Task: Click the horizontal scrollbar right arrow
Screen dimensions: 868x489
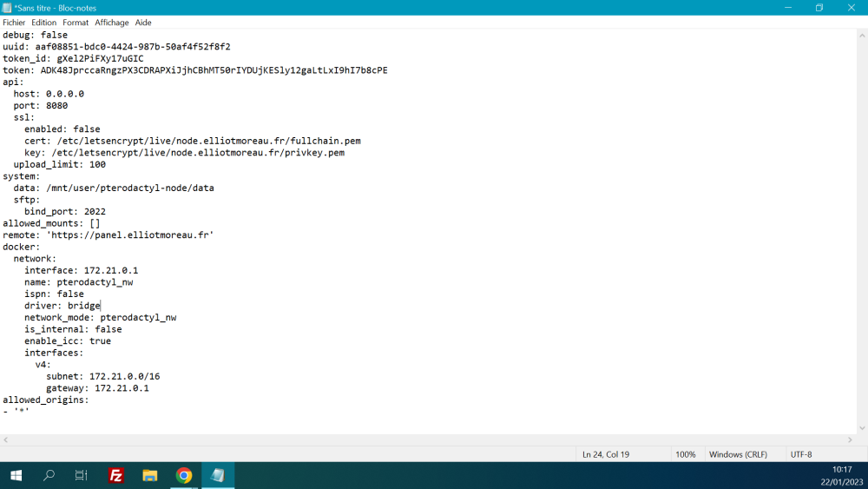Action: tap(851, 439)
